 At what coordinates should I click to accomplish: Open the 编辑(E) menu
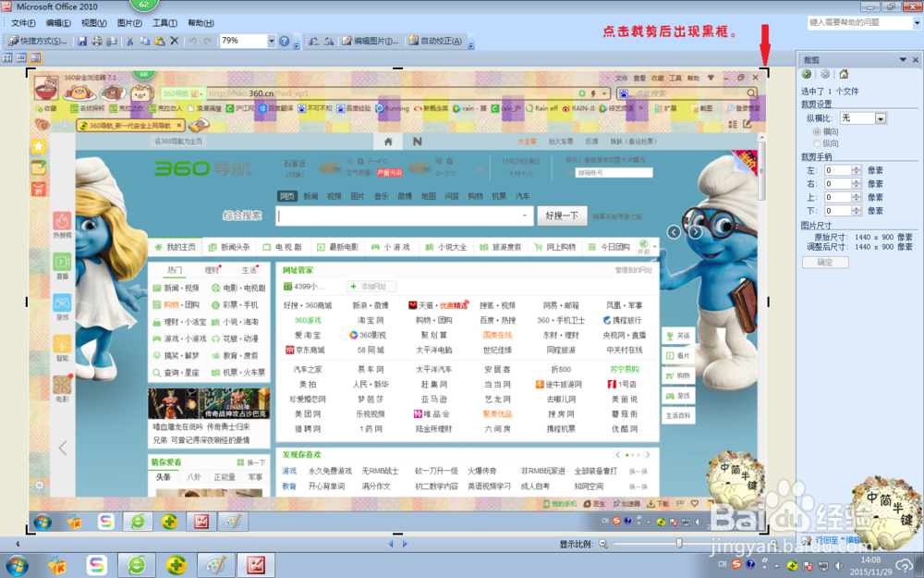(58, 23)
